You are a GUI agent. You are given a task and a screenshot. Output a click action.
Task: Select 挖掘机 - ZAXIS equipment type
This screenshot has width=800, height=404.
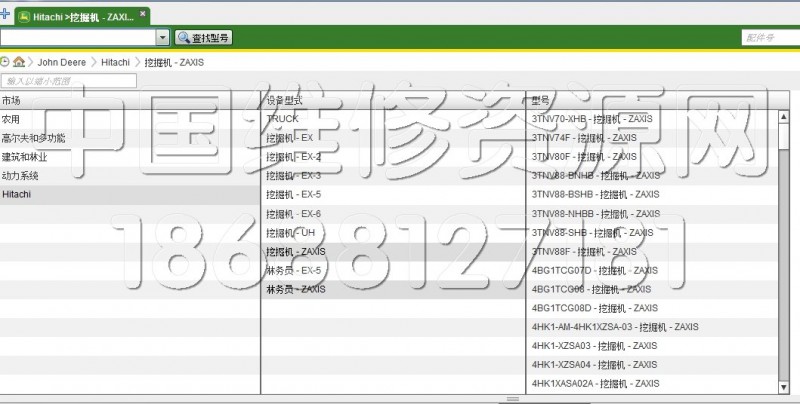(x=393, y=251)
